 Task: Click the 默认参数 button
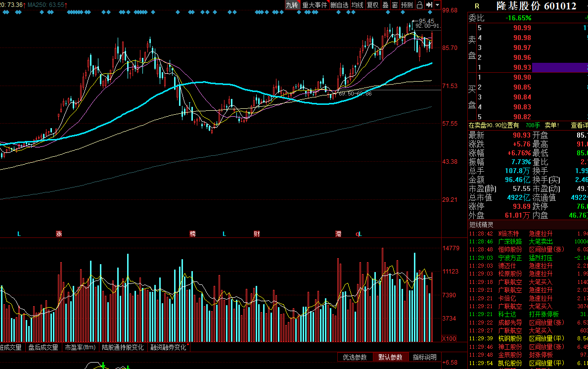pos(390,357)
